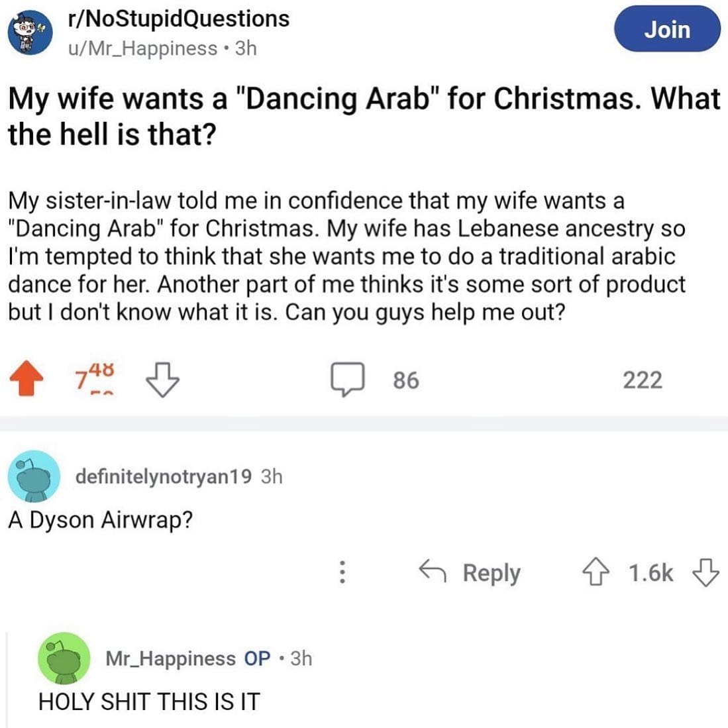Open the r/NoStupidQuestions subreddit avatar
This screenshot has width=728, height=728.
click(x=30, y=32)
